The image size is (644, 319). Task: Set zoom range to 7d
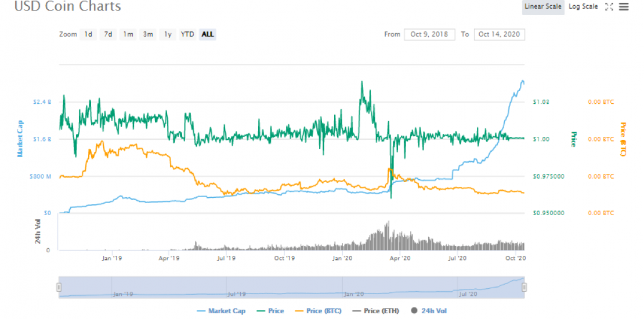pos(108,34)
